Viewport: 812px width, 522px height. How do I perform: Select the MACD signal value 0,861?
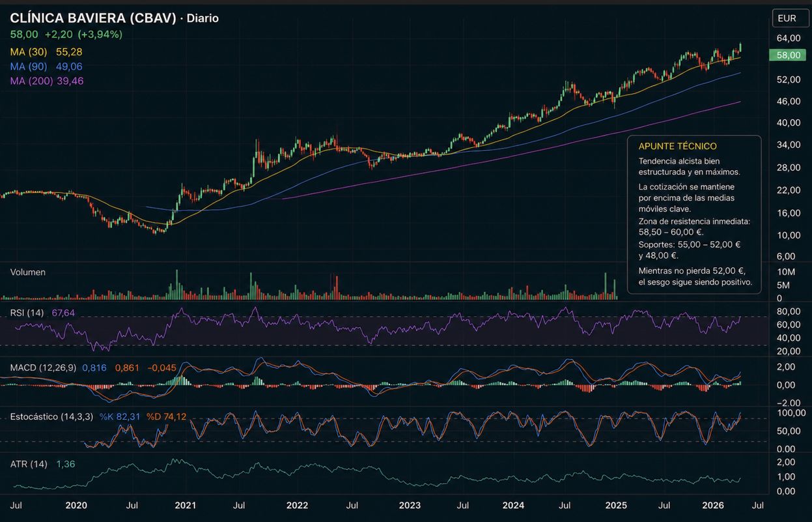(127, 368)
